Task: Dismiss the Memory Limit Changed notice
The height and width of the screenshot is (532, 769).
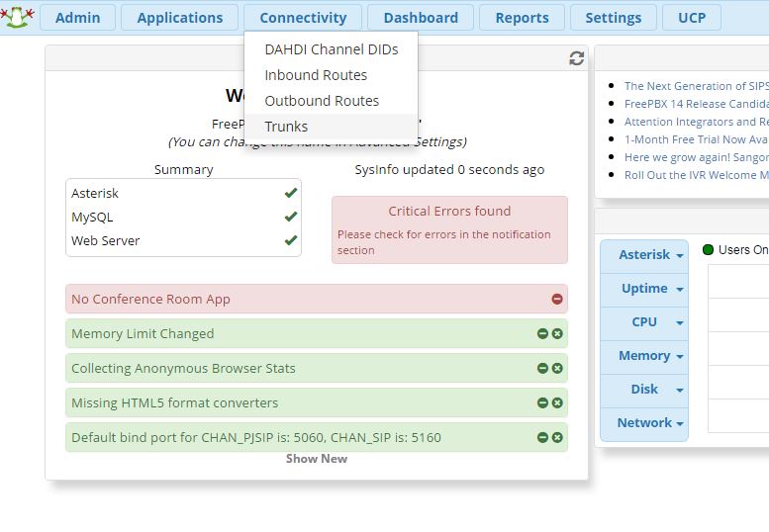Action: [557, 333]
